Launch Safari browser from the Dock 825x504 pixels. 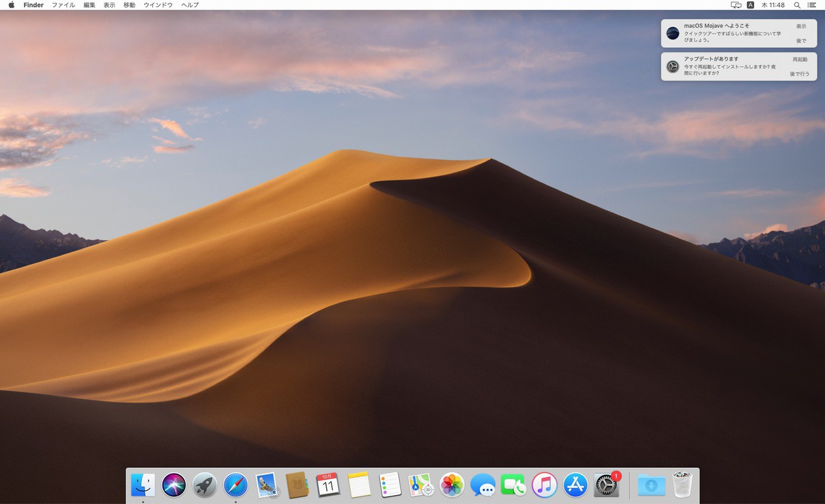click(x=236, y=485)
